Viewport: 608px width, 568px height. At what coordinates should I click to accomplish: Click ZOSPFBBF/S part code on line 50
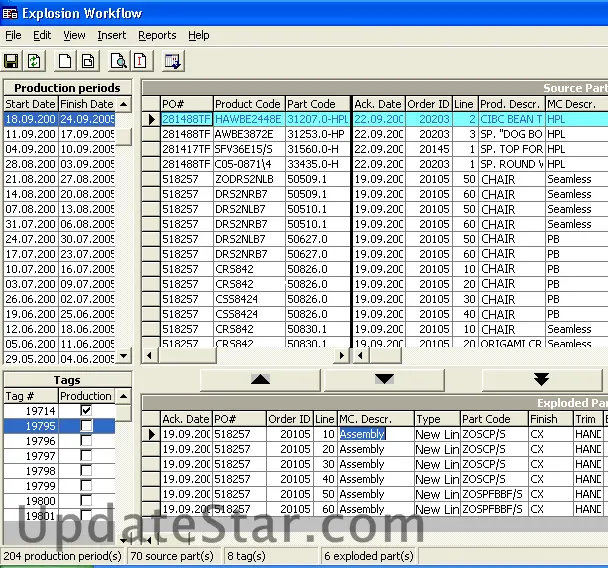[494, 494]
